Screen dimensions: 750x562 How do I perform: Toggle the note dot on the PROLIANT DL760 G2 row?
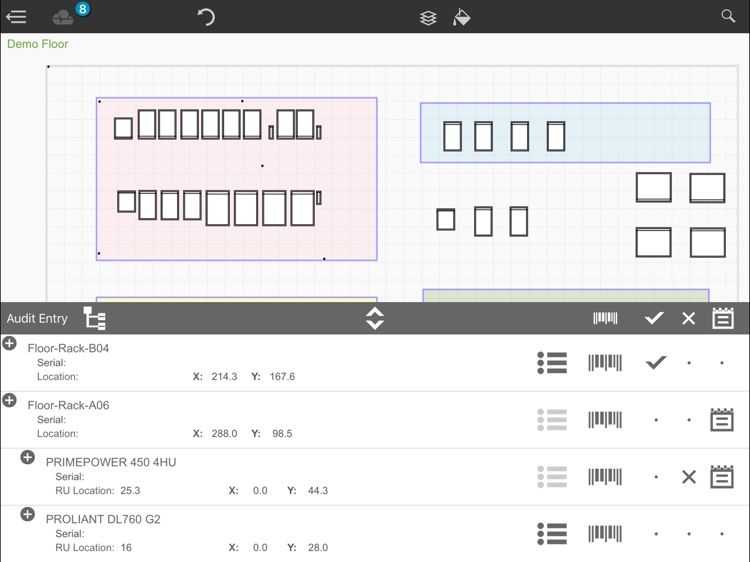tap(722, 534)
